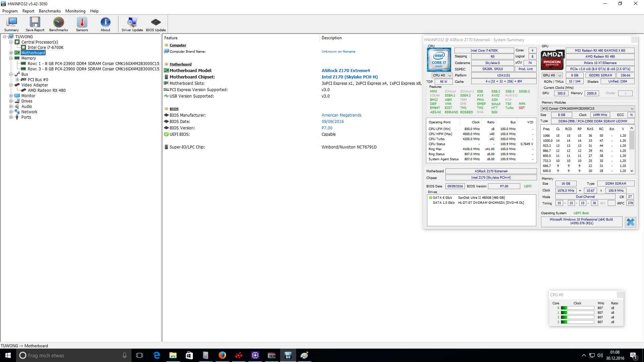Viewport: 644px width, 362px height.
Task: Open the GPU #0 selector dropdown
Action: (552, 75)
